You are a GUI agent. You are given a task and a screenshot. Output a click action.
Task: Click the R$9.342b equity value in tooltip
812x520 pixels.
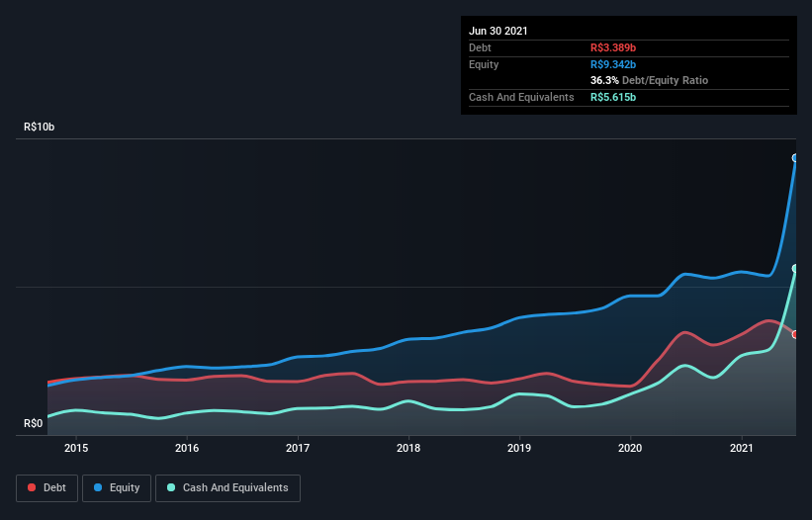pyautogui.click(x=613, y=64)
